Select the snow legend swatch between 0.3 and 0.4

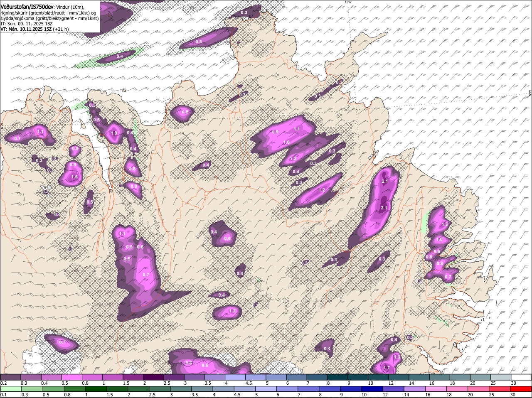click(31, 377)
